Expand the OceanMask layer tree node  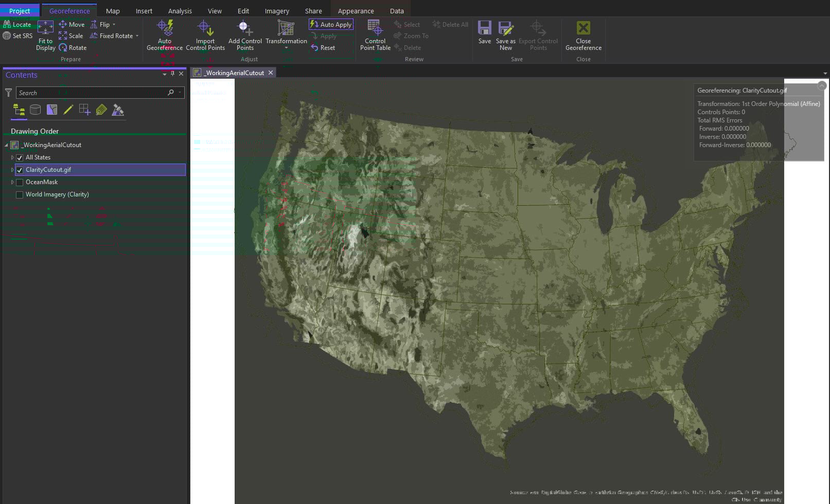[12, 182]
